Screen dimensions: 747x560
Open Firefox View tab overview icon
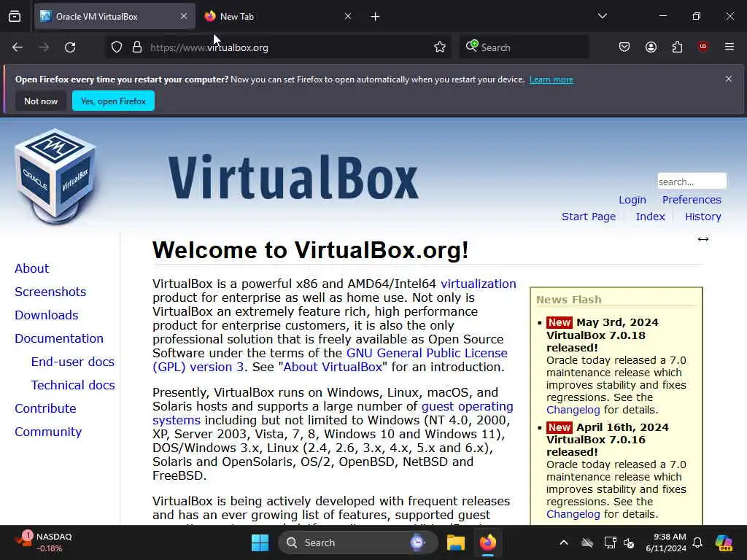tap(15, 17)
